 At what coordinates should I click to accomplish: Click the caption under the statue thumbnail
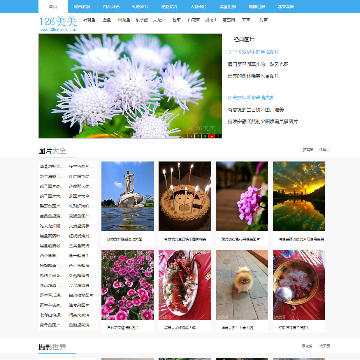(x=124, y=239)
